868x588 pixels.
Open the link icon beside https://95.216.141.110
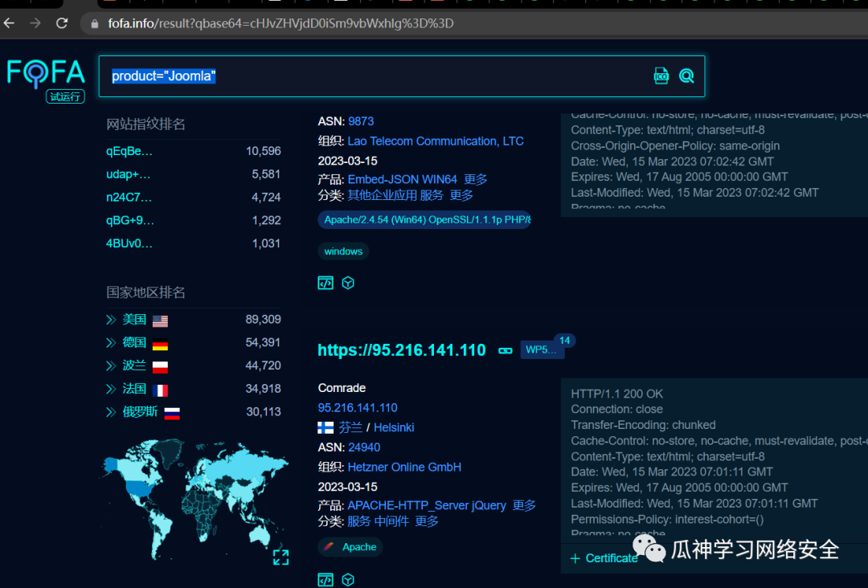pos(506,350)
